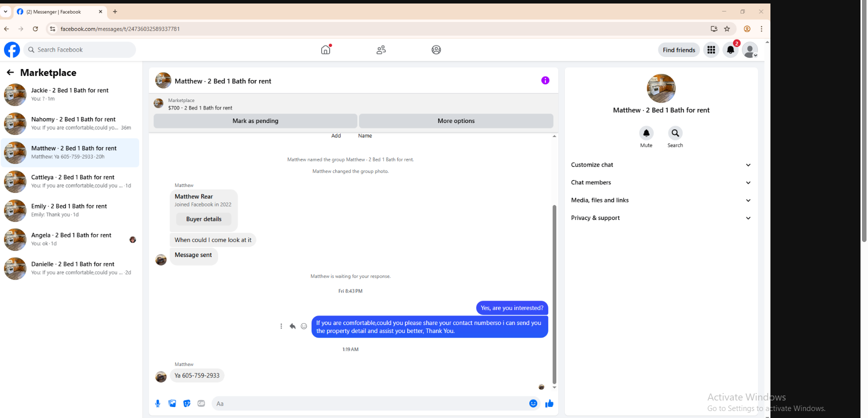Open a new browser tab
The image size is (868, 418).
pos(115,11)
